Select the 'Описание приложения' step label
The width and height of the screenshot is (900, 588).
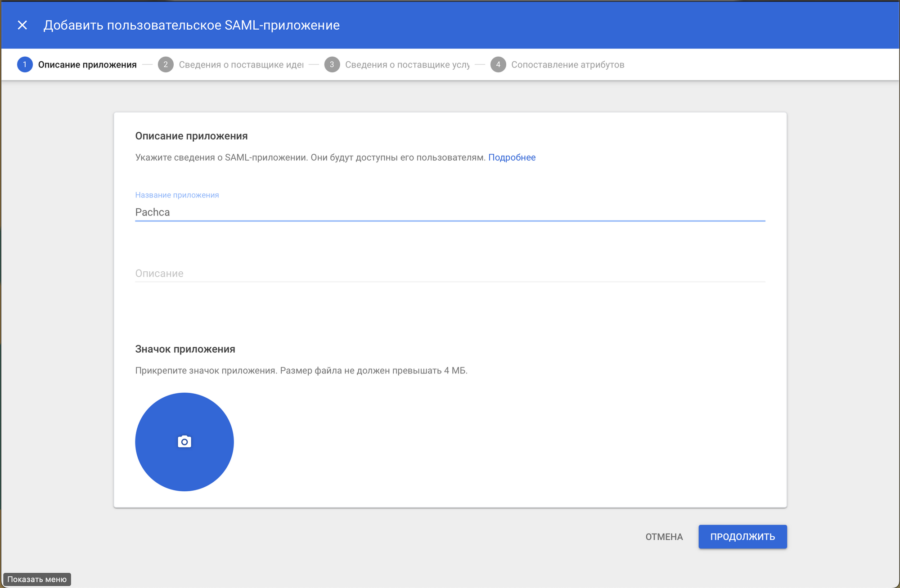(x=87, y=65)
